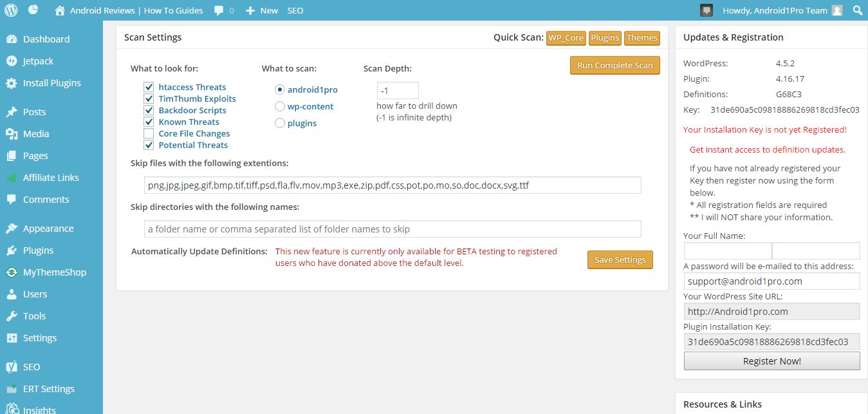
Task: Click the Media library icon
Action: (12, 134)
